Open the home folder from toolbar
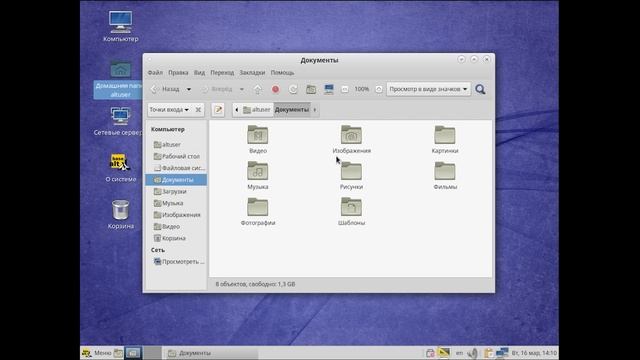 click(311, 89)
